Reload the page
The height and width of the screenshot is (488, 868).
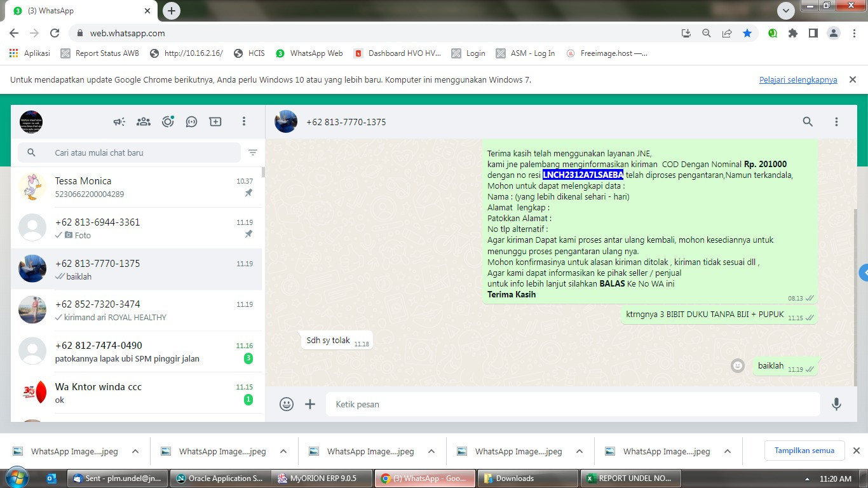coord(55,33)
